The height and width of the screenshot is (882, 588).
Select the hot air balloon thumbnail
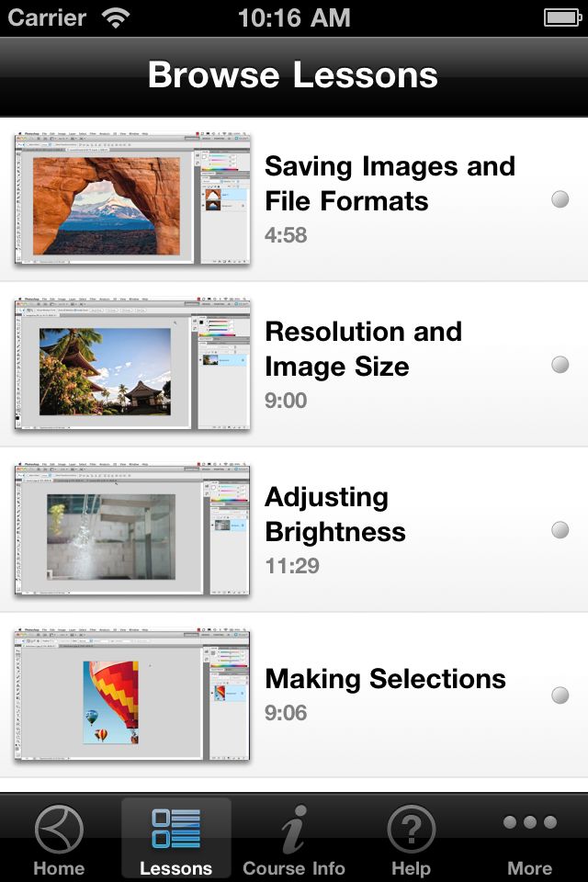132,695
